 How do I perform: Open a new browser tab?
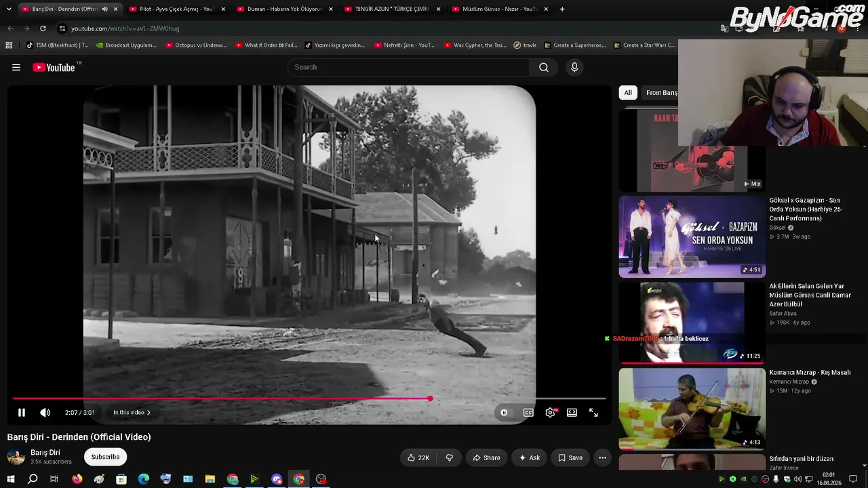562,9
